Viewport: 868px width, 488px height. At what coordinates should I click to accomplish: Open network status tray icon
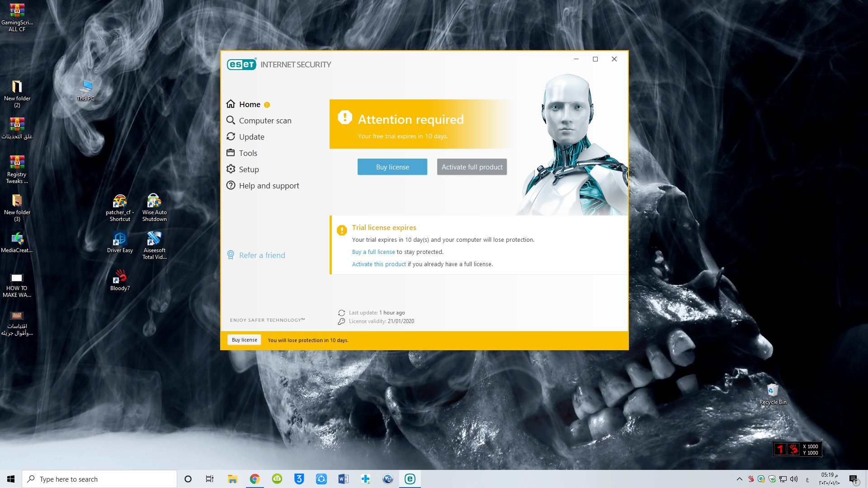783,479
